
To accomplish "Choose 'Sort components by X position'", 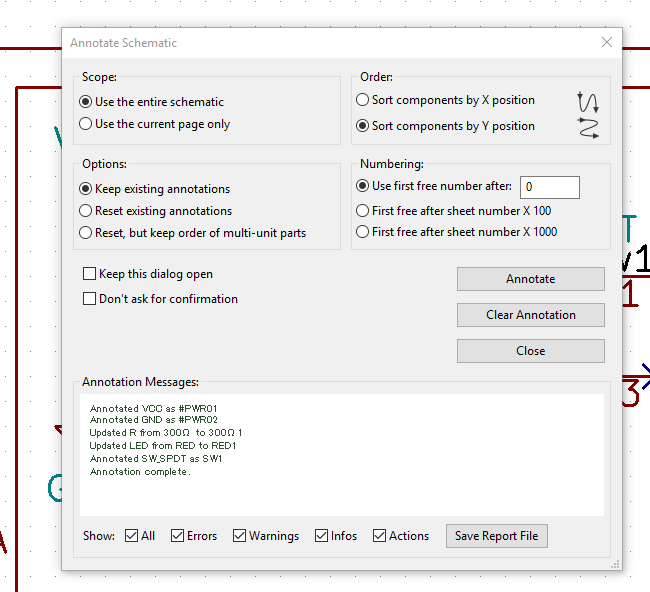I will click(445, 100).
